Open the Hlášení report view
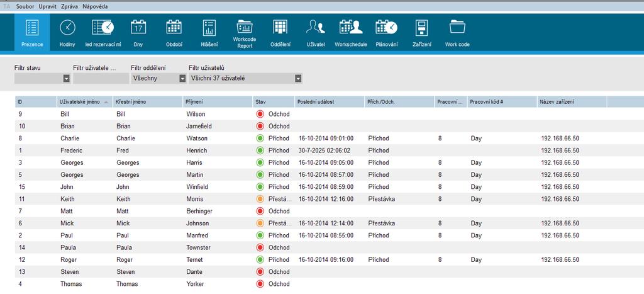The height and width of the screenshot is (294, 644). pyautogui.click(x=209, y=33)
